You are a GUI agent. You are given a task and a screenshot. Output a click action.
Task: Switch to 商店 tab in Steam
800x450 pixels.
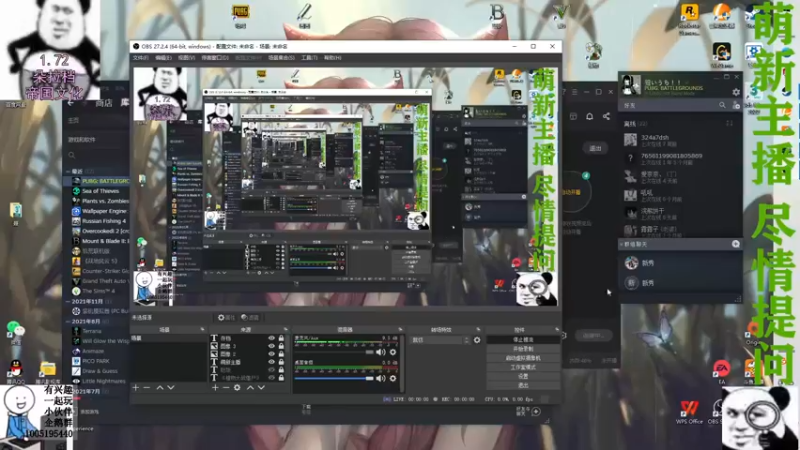tap(104, 103)
